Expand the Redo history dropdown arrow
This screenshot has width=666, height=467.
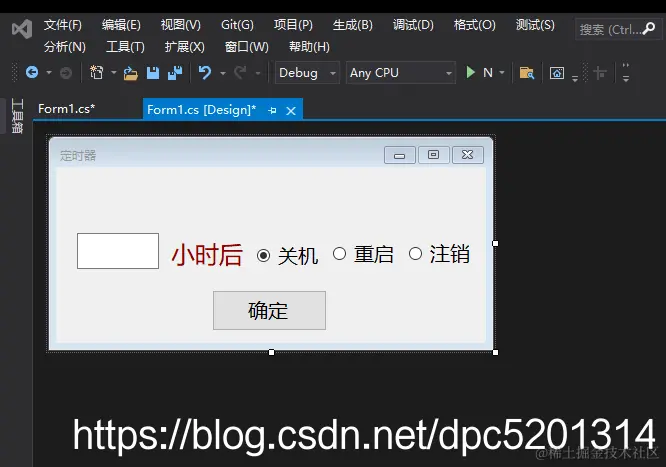click(258, 74)
